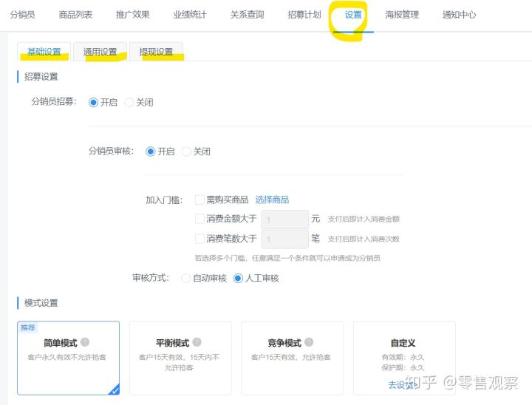Go to 业绩统计 tab
Viewport: 532px width, 405px height.
pos(190,15)
